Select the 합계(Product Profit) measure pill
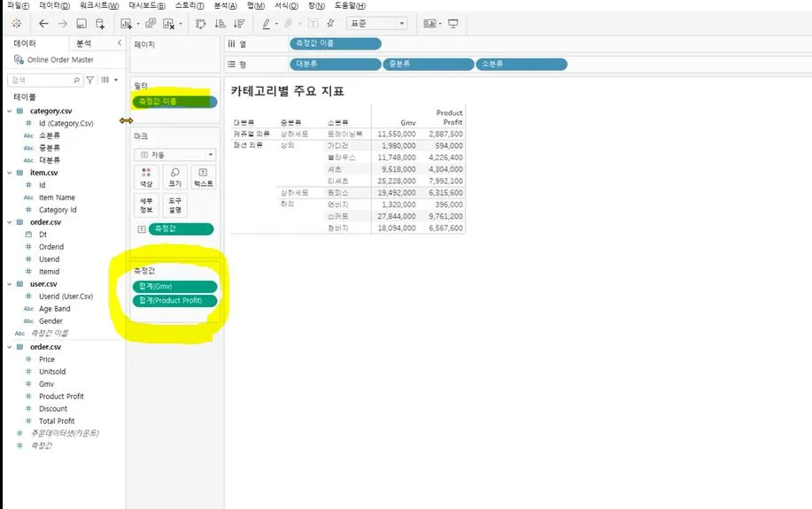Viewport: 812px width, 509px height. 175,300
